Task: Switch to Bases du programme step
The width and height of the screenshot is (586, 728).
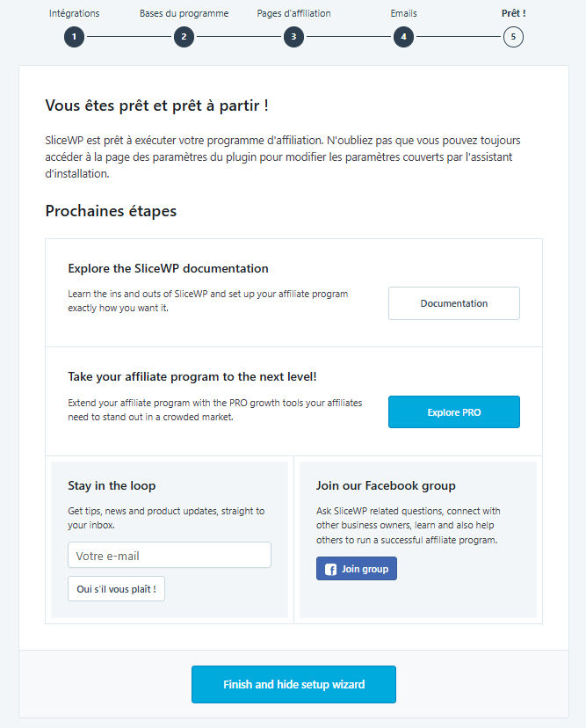Action: tap(184, 13)
